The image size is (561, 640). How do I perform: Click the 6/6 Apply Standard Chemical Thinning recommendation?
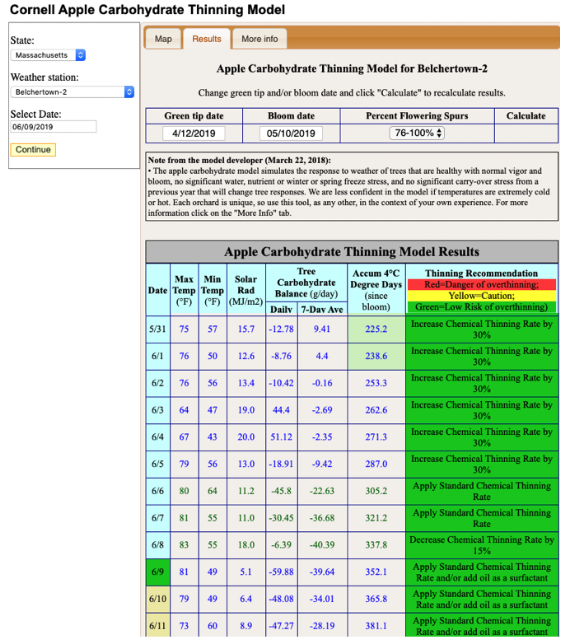click(482, 491)
